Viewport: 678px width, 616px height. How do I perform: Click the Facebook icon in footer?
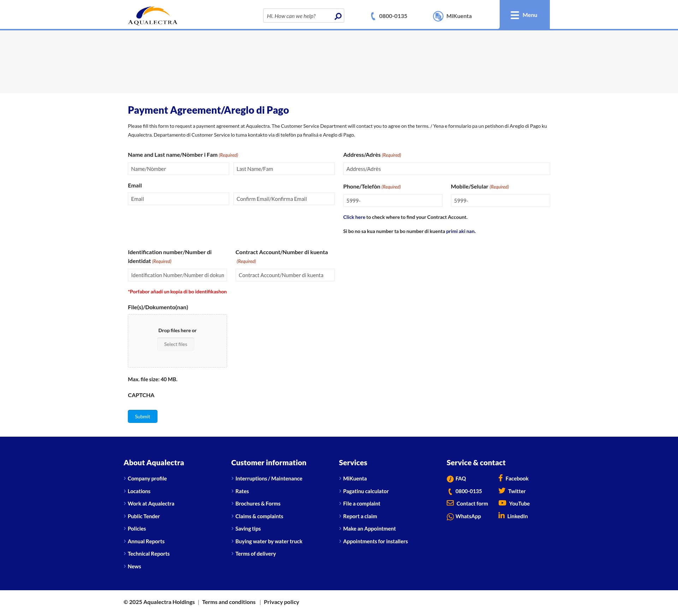[501, 478]
